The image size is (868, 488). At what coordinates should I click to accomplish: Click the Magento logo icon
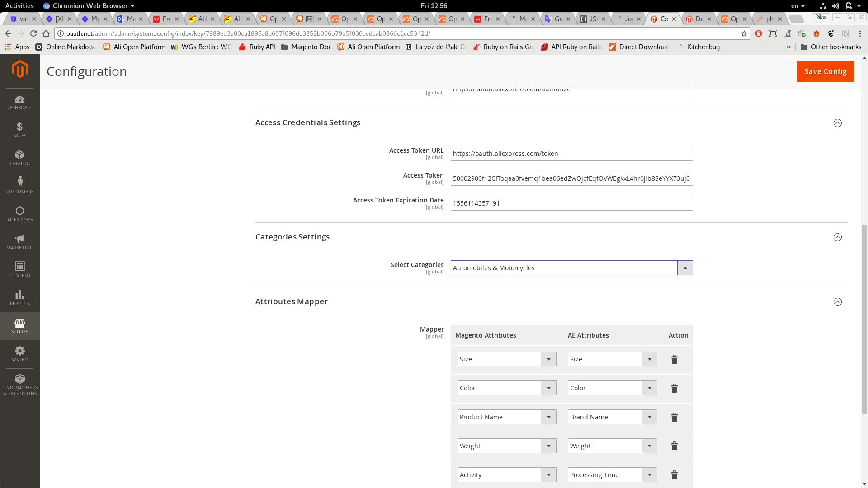tap(20, 70)
